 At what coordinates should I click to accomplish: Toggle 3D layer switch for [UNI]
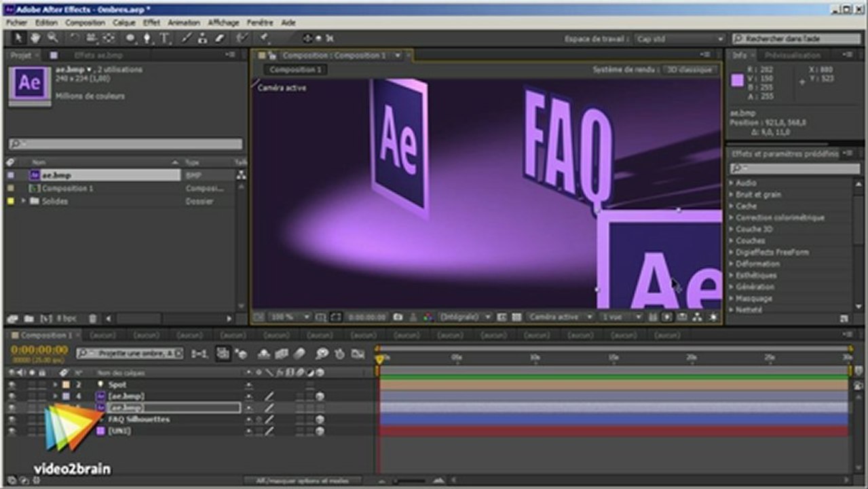(319, 431)
